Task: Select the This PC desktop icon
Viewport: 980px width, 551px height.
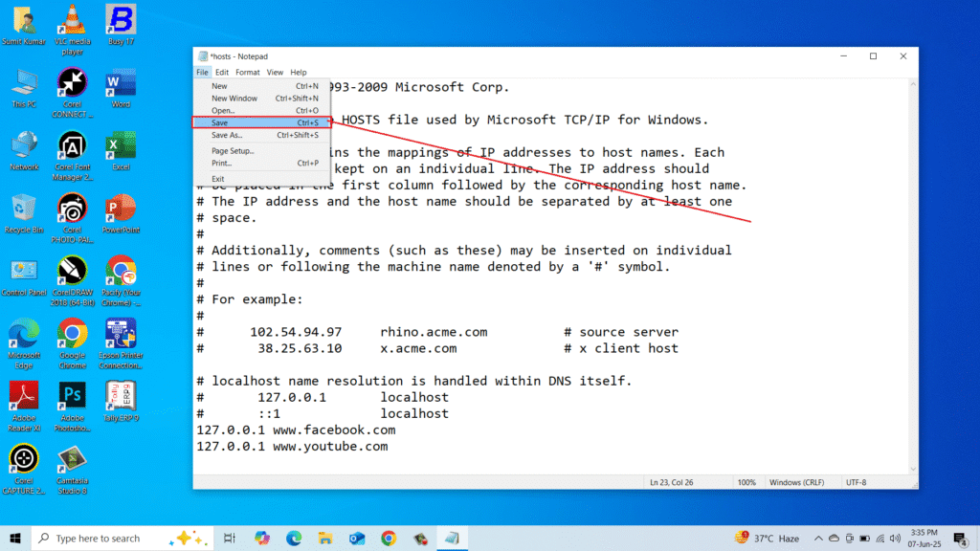Action: click(x=24, y=87)
